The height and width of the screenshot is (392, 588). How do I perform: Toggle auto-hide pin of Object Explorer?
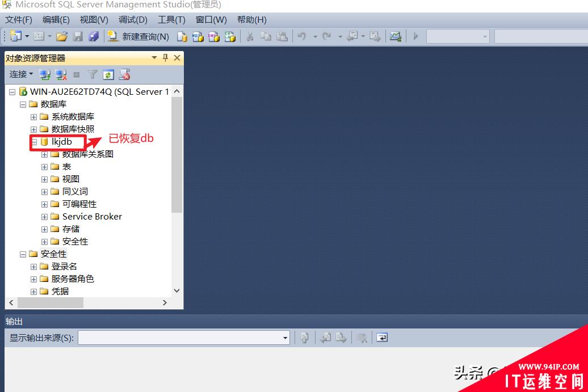[165, 58]
